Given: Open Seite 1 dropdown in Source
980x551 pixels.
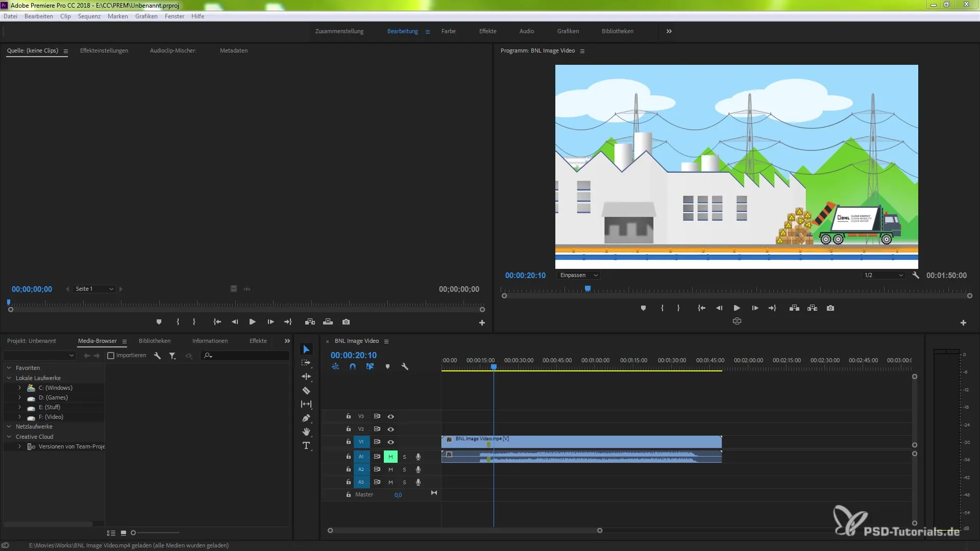Looking at the screenshot, I should tap(94, 289).
